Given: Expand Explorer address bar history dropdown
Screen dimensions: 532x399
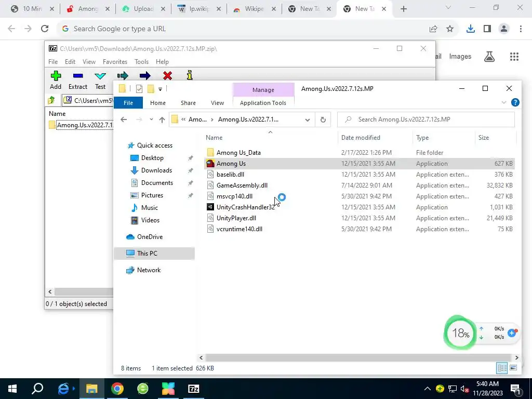Looking at the screenshot, I should pos(308,120).
